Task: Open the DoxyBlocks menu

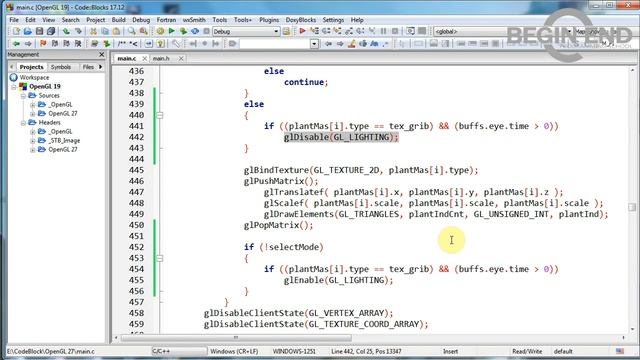Action: pyautogui.click(x=300, y=20)
